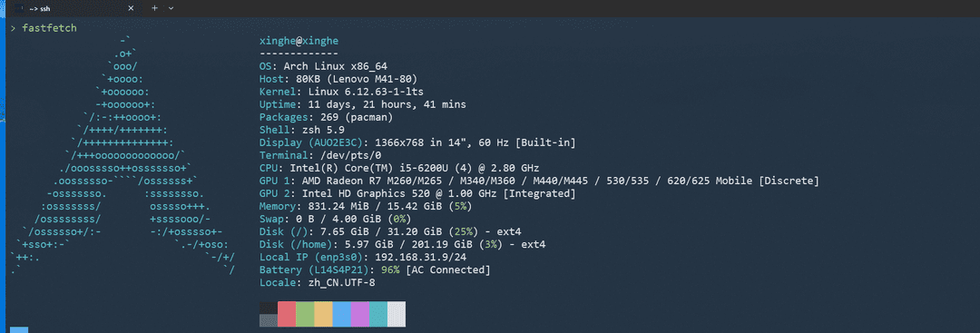Click the 'fastfetch' command text
The image size is (980, 333).
pyautogui.click(x=49, y=28)
